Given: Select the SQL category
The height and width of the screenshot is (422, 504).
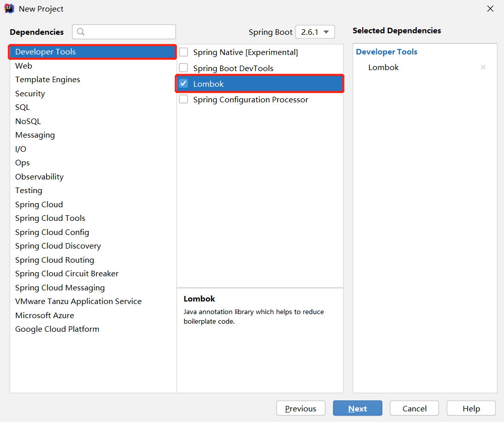Looking at the screenshot, I should click(93, 107).
